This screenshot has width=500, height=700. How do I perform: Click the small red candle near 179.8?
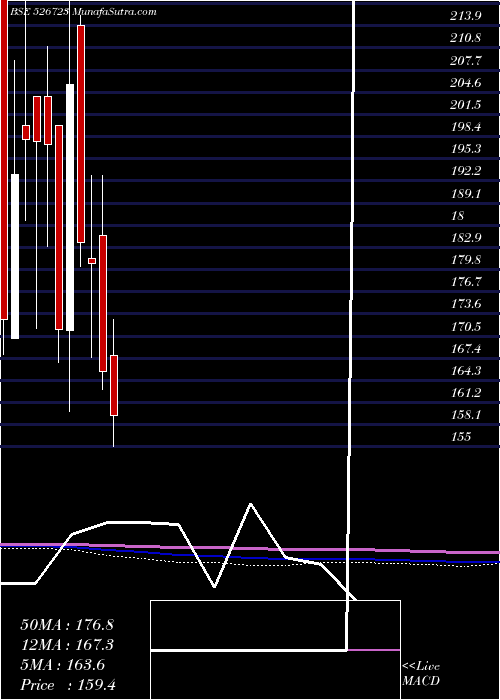pos(92,261)
